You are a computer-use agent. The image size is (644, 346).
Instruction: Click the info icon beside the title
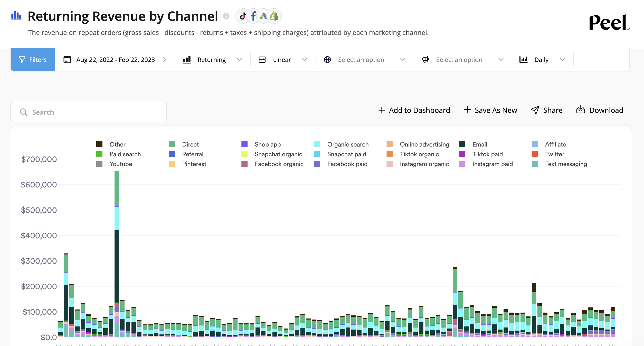(x=226, y=16)
